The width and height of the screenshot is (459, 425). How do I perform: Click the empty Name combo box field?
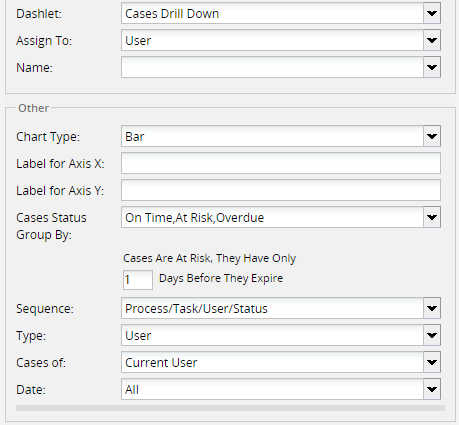272,67
